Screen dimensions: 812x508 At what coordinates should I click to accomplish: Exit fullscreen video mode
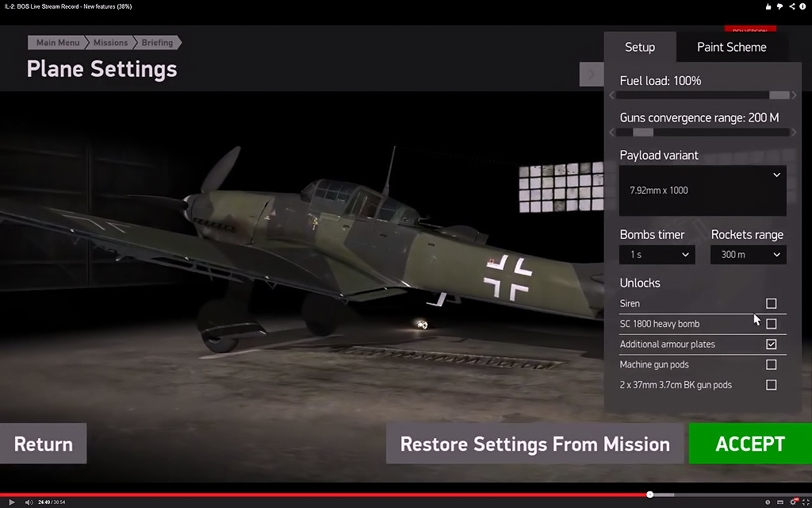tap(806, 502)
